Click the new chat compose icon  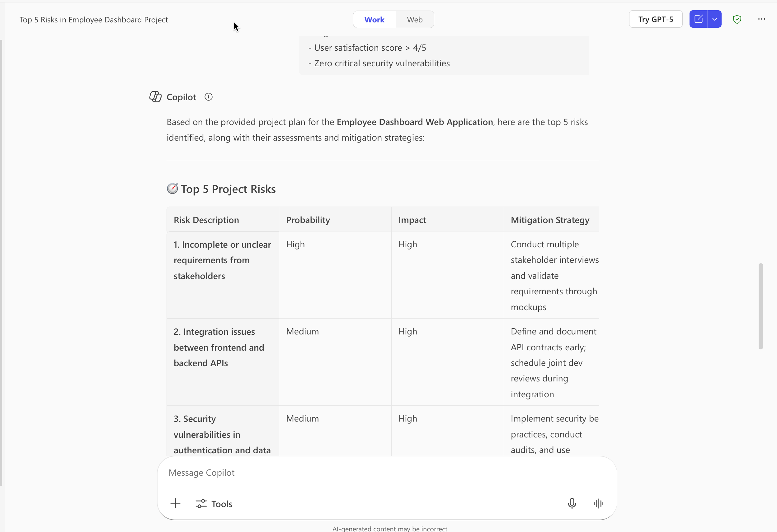coord(699,19)
